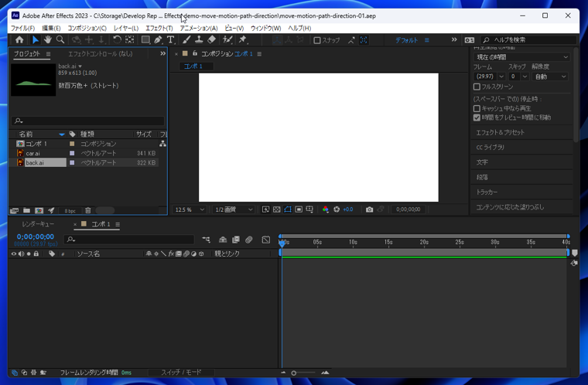
Task: Switch to the レンダーキュー tab
Action: (38, 224)
